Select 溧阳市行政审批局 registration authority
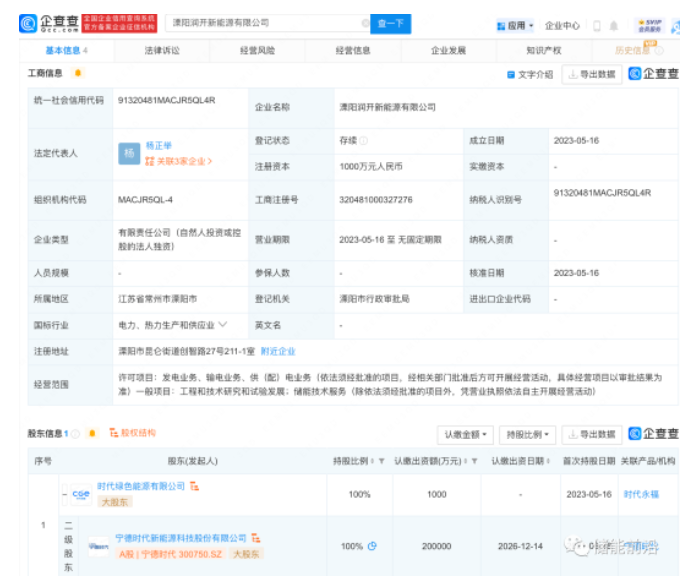Screen dimensions: 693x584 tap(374, 299)
